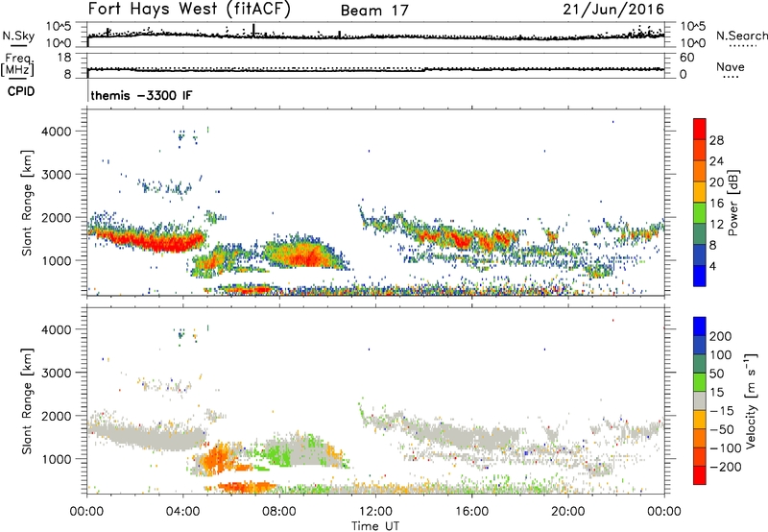Click the Velocity colorbar red bottom segment
Viewport: 768px width, 532px height.
(x=700, y=475)
